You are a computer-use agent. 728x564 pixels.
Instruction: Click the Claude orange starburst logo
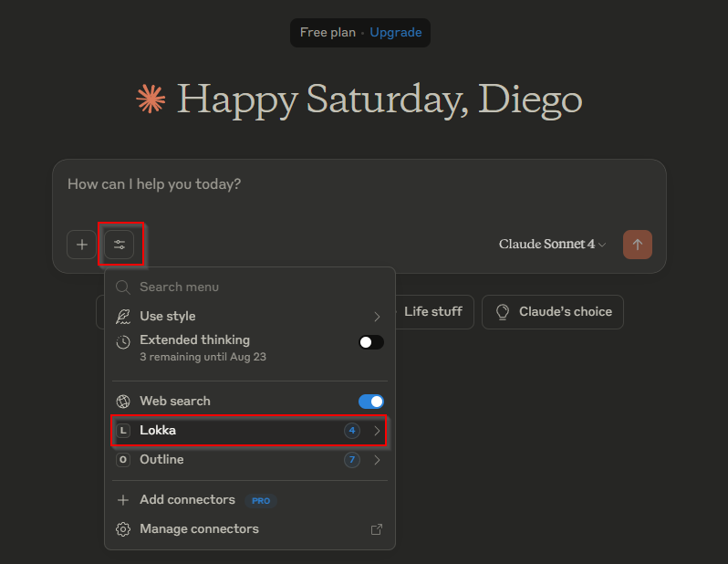150,99
